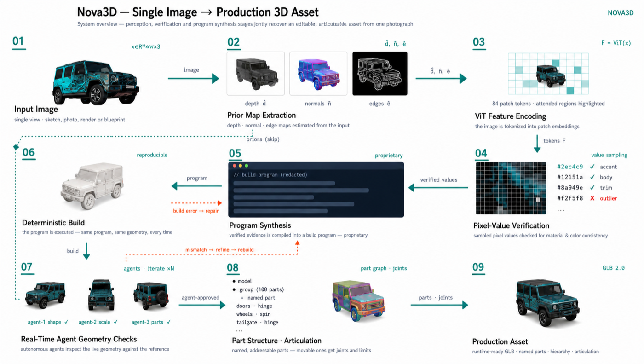Click the red X beside #f2f5f8
The width and height of the screenshot is (644, 364).
(592, 198)
